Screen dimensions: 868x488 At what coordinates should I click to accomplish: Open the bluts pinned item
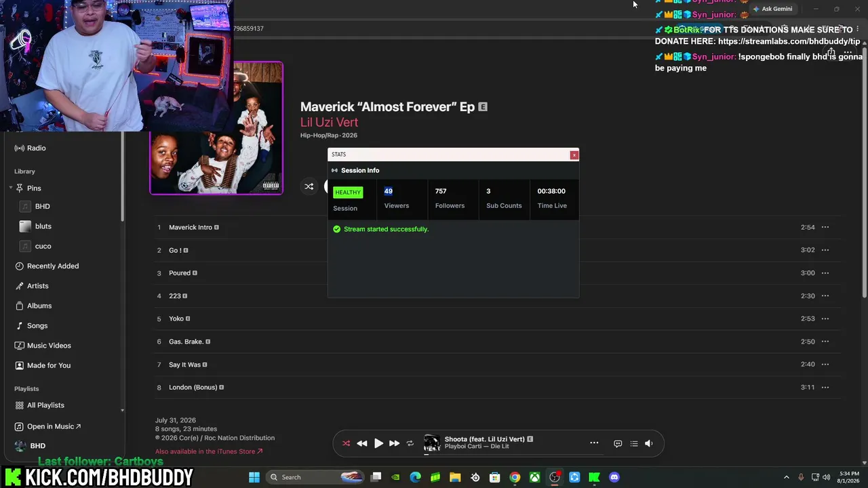[43, 226]
